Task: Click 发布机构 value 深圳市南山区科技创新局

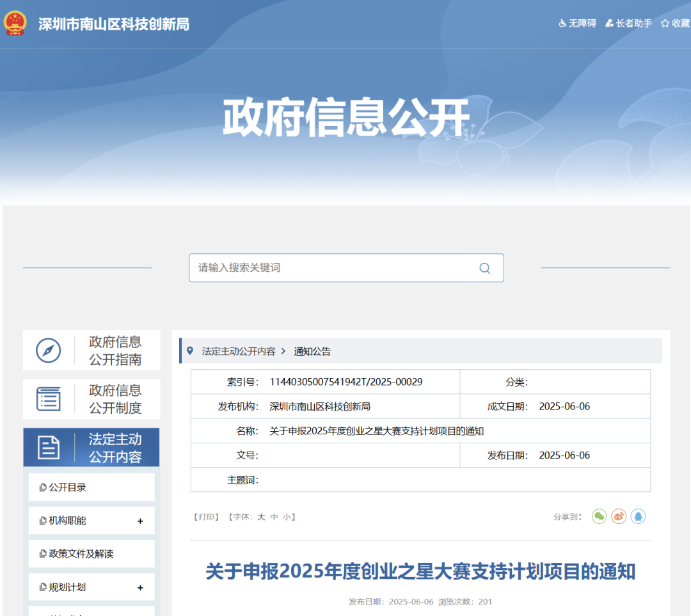Action: (x=320, y=406)
